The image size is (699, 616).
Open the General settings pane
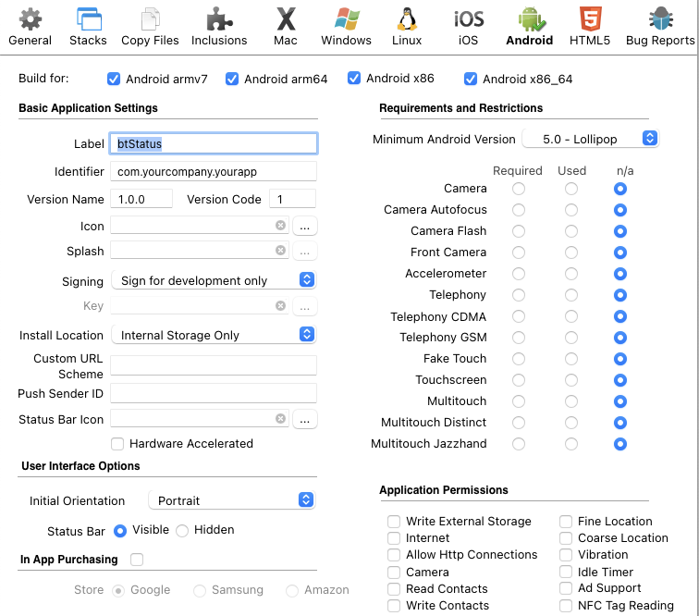click(x=31, y=26)
